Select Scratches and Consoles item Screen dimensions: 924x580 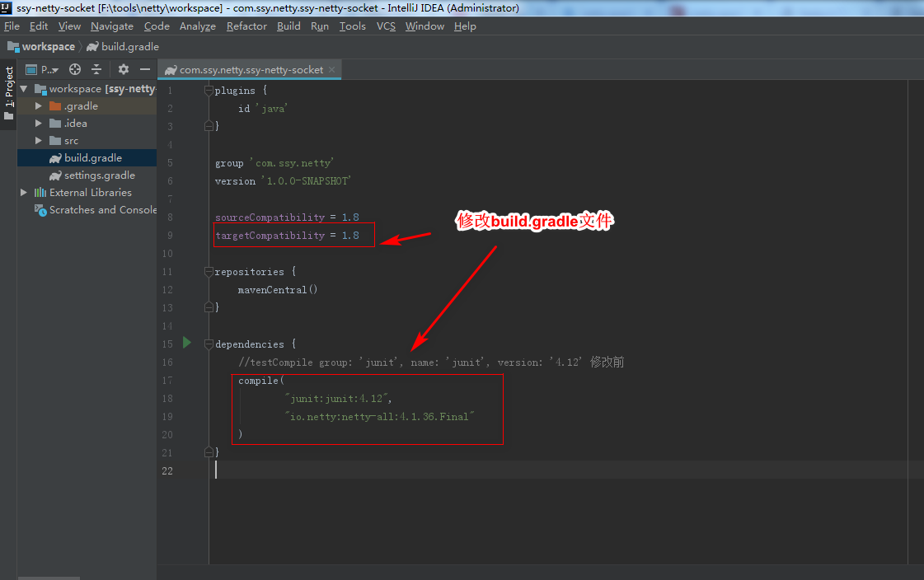pyautogui.click(x=87, y=209)
